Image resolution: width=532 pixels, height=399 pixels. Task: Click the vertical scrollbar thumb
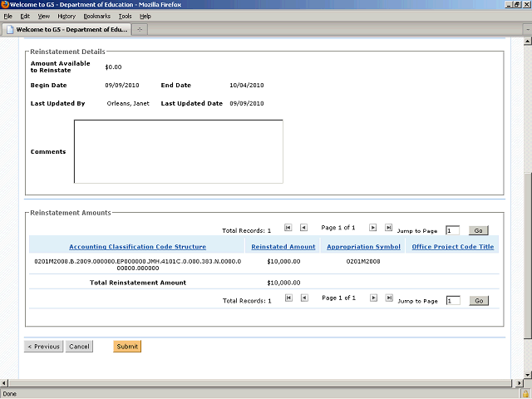527,256
